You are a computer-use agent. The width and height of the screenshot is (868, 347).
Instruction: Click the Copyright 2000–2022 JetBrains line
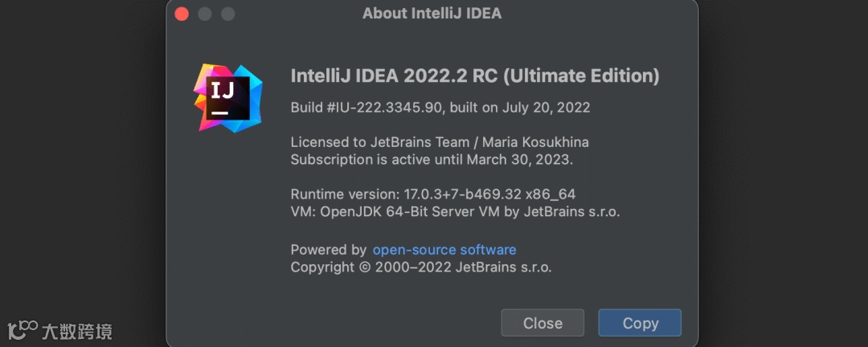click(x=420, y=267)
